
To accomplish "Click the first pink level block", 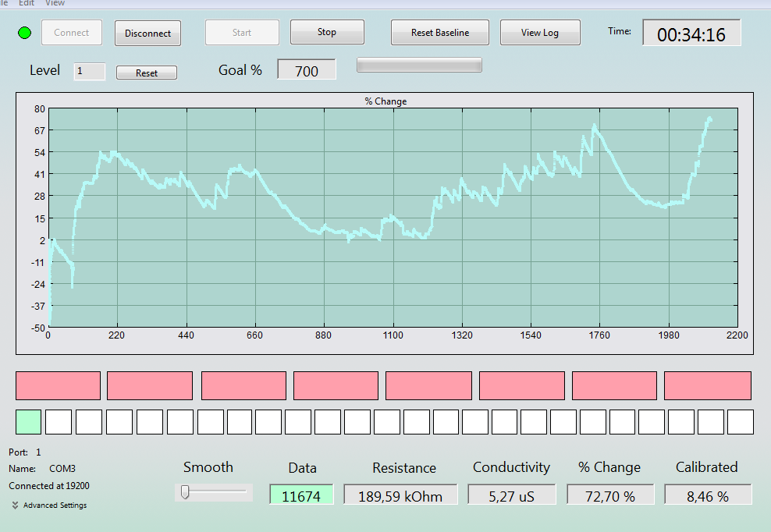I will click(58, 385).
